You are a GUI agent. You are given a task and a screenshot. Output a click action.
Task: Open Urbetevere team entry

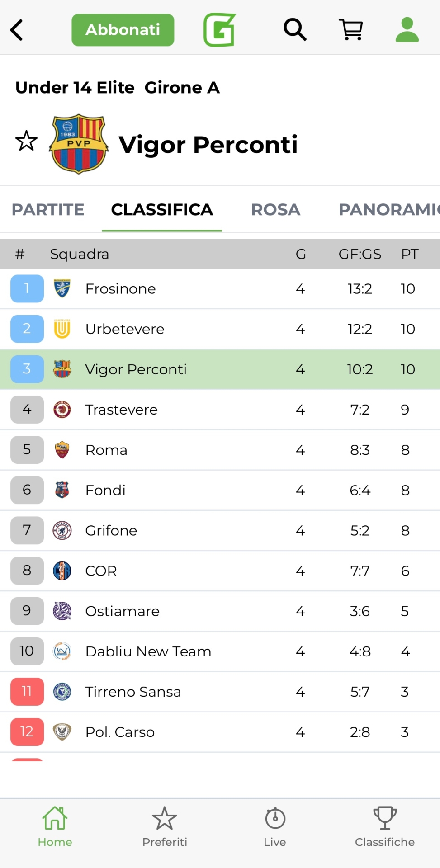(x=125, y=329)
